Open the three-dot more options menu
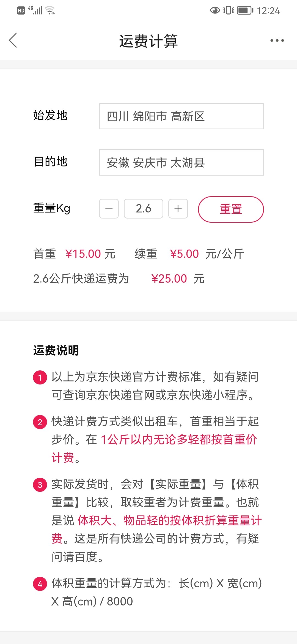This screenshot has height=644, width=297. [277, 40]
